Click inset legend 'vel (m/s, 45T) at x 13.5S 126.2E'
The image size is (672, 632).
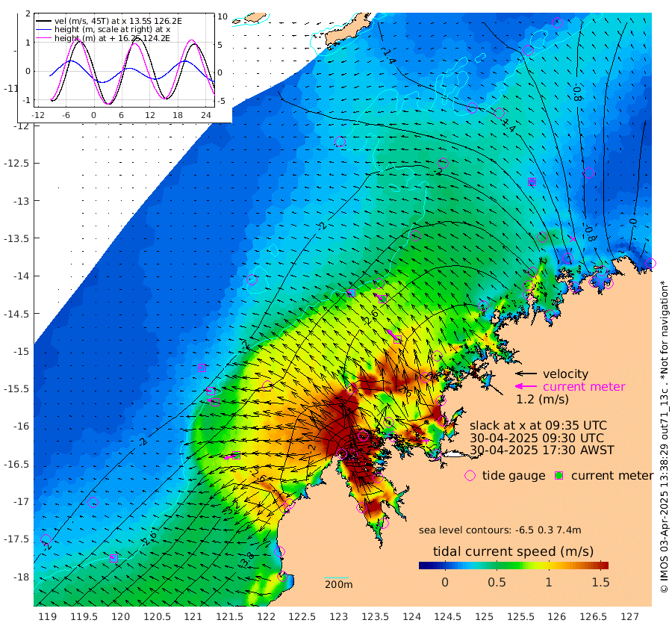point(118,21)
